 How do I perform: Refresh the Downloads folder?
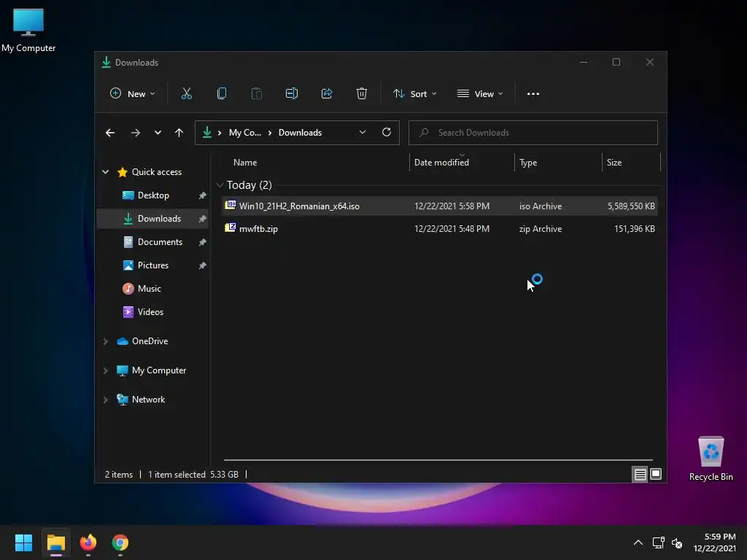point(387,132)
